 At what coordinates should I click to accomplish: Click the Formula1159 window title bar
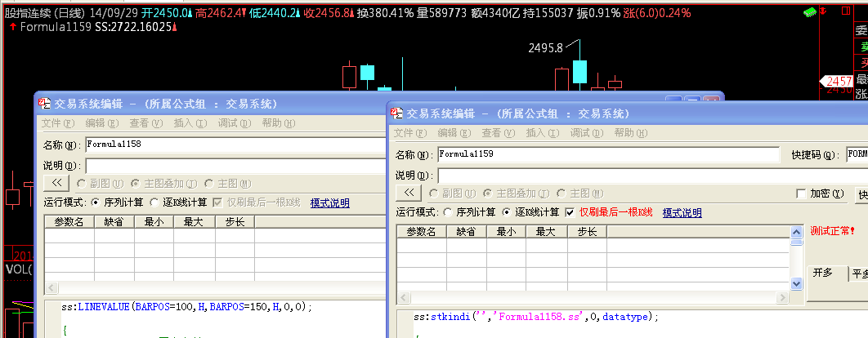click(x=627, y=113)
